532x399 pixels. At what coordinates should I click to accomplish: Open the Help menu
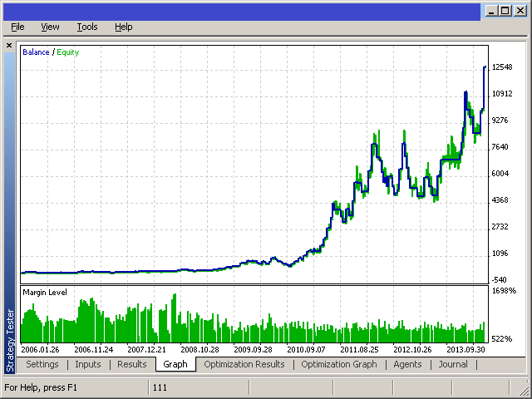(124, 27)
